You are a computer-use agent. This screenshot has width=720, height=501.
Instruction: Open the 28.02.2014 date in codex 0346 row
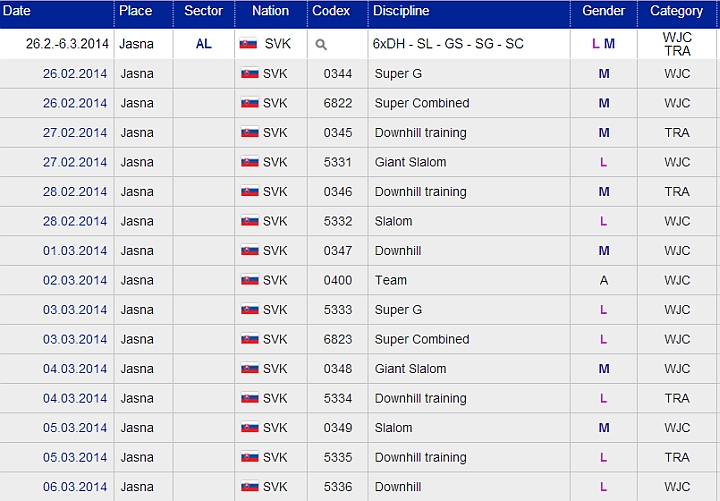(x=75, y=191)
